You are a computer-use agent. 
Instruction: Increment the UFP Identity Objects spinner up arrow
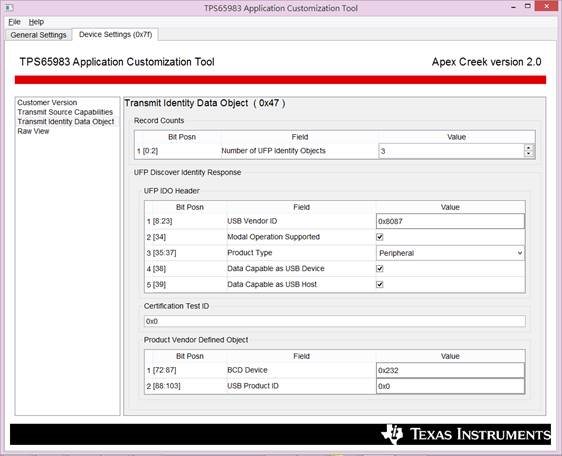[x=529, y=147]
